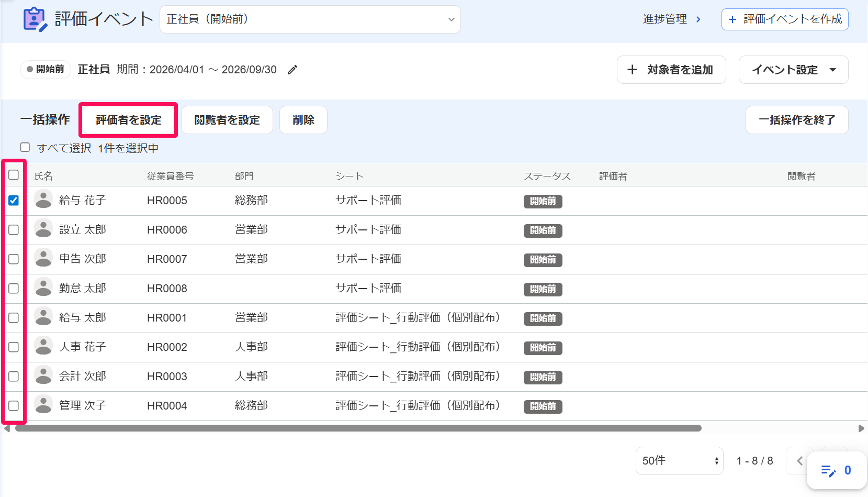This screenshot has height=497, width=868.
Task: Click the horizontal scrollbar thumb under the table
Action: [x=358, y=428]
